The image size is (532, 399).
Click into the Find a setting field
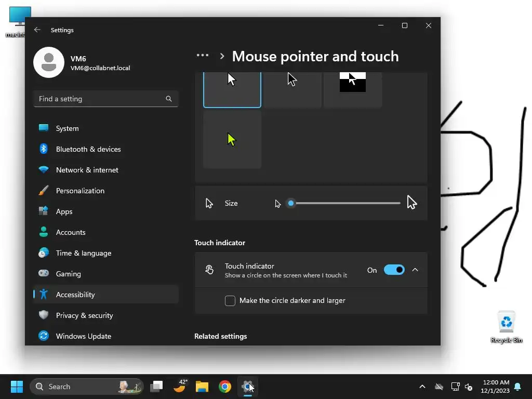point(106,99)
